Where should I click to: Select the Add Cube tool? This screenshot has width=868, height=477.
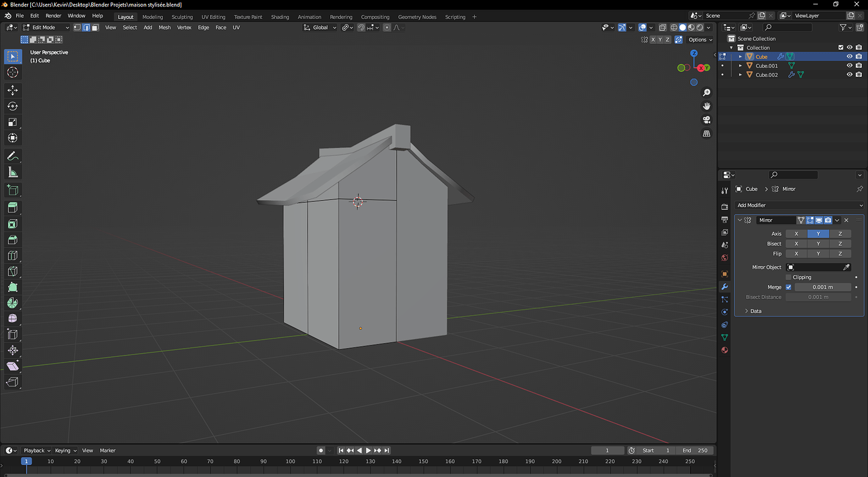(x=13, y=190)
